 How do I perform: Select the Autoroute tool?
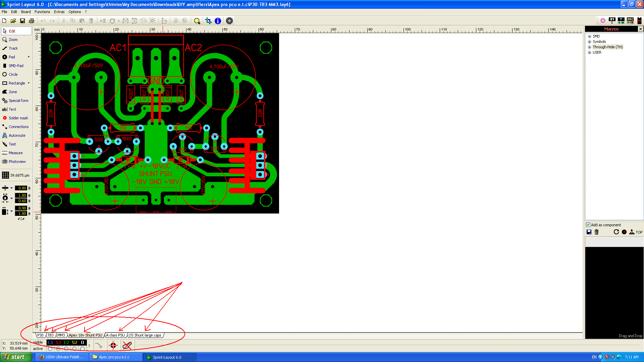16,135
